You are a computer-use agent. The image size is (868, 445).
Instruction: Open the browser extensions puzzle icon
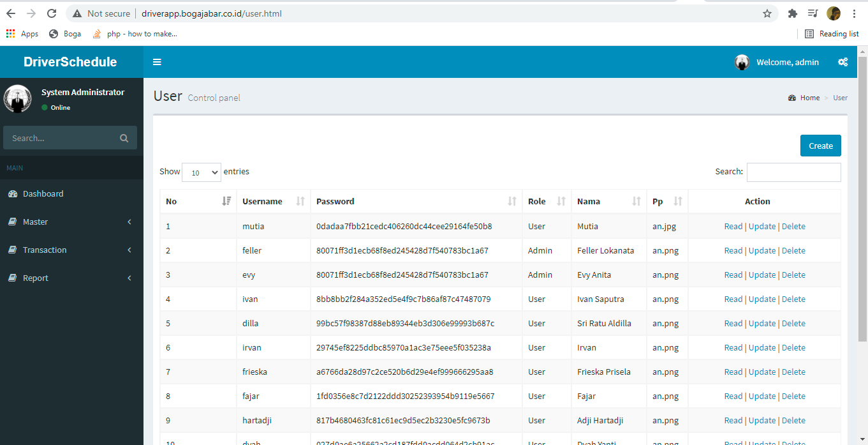793,13
